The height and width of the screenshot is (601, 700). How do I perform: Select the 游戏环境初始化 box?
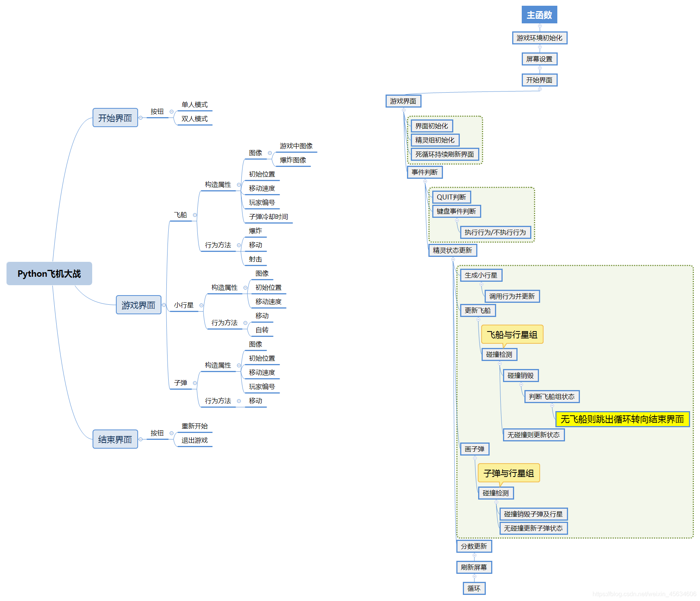pos(540,38)
